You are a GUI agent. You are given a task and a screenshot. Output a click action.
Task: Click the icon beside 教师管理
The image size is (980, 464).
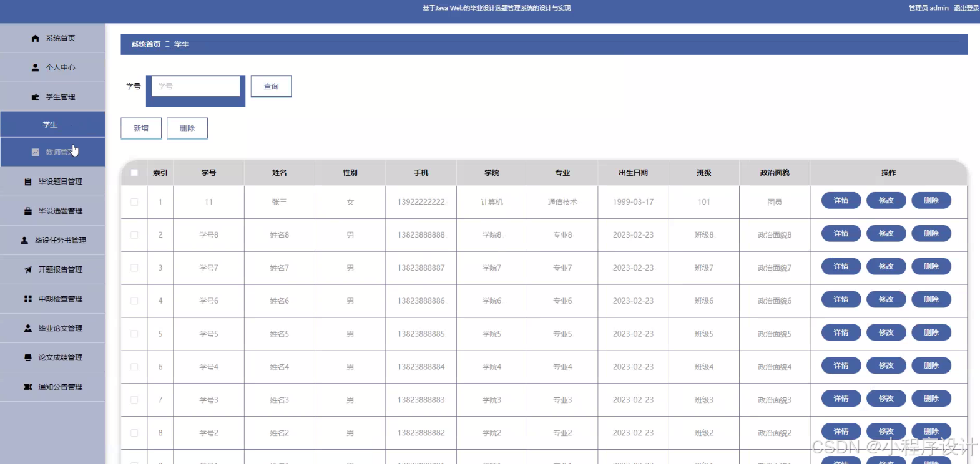tap(36, 152)
